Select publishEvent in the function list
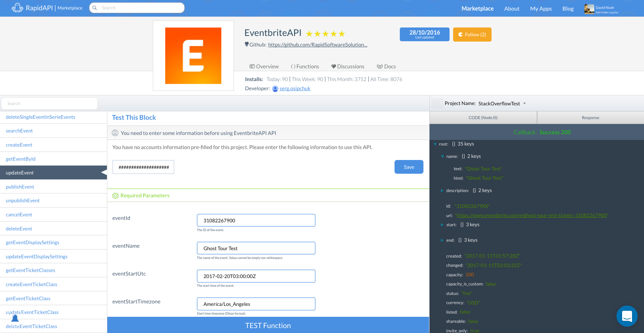 [x=53, y=187]
